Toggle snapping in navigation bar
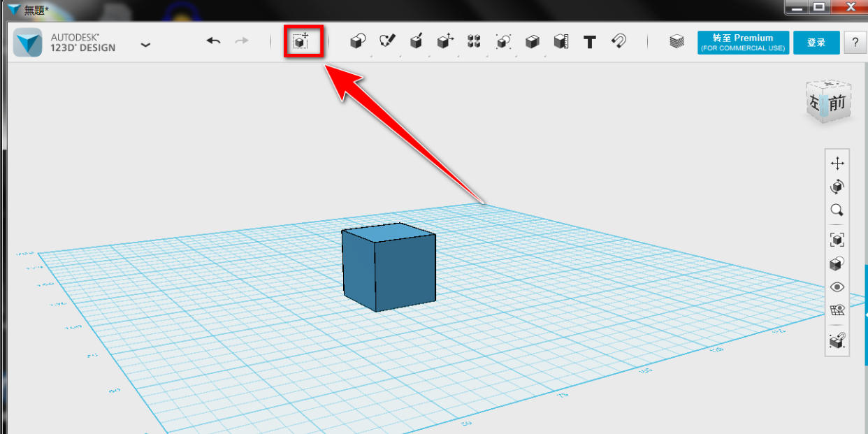 (x=837, y=340)
